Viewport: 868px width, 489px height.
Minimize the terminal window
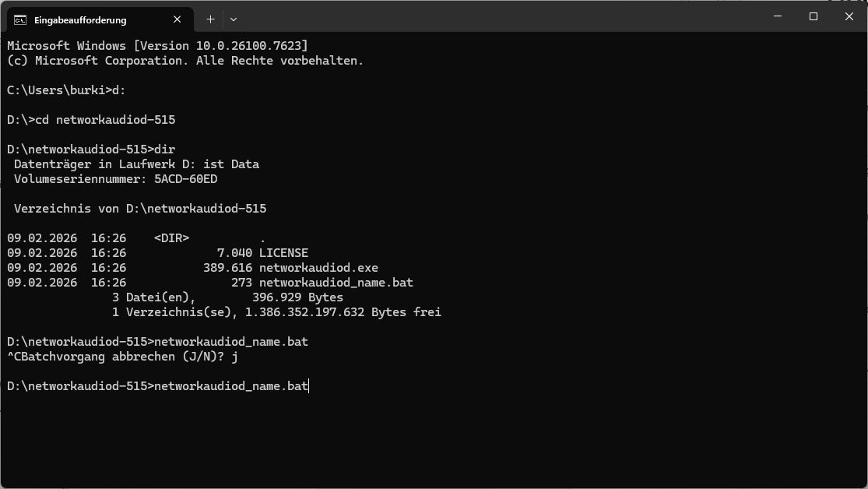pos(777,16)
